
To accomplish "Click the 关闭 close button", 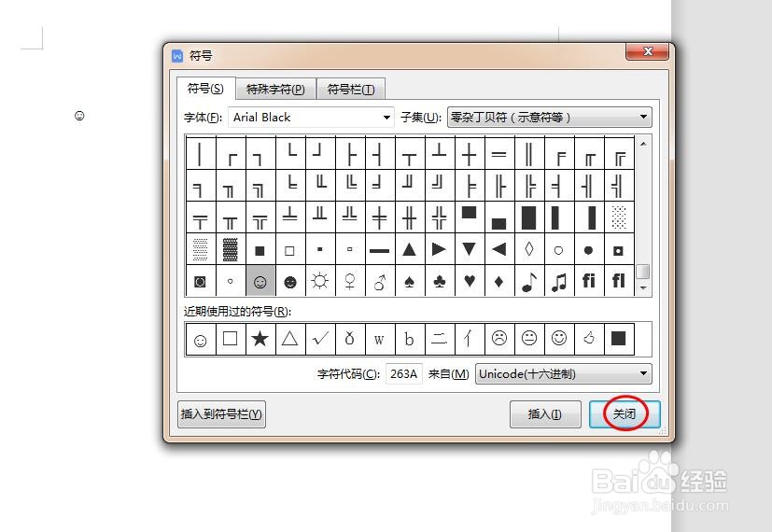I will (625, 413).
